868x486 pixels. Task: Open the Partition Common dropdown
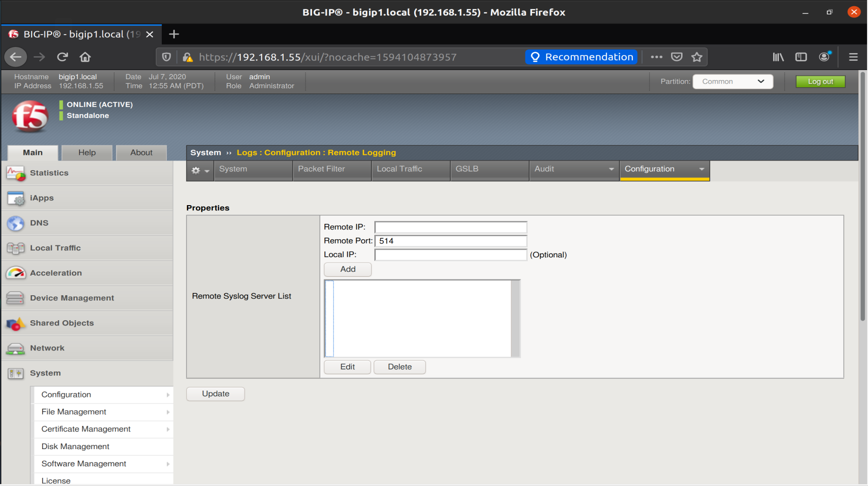point(732,81)
